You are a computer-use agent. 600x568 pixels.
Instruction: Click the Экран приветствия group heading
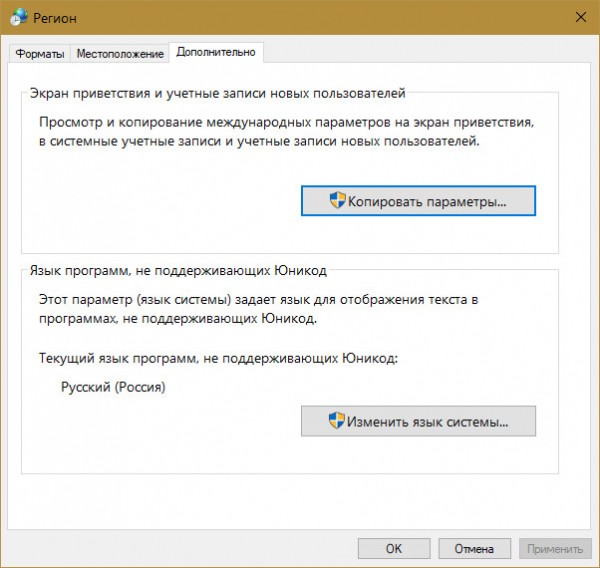click(217, 93)
